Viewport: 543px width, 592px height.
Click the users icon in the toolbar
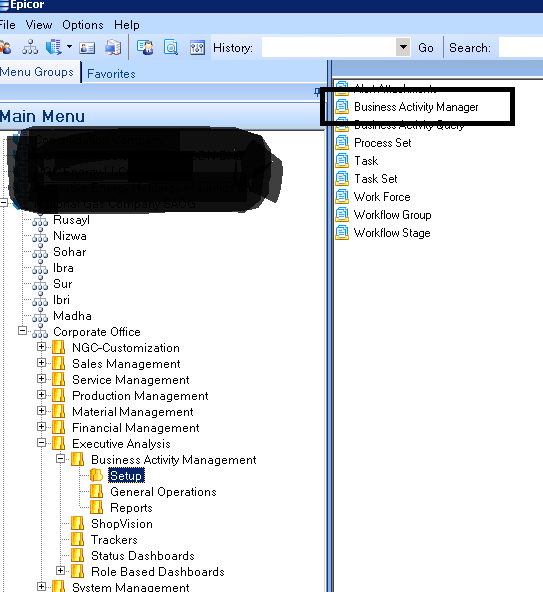coord(5,48)
